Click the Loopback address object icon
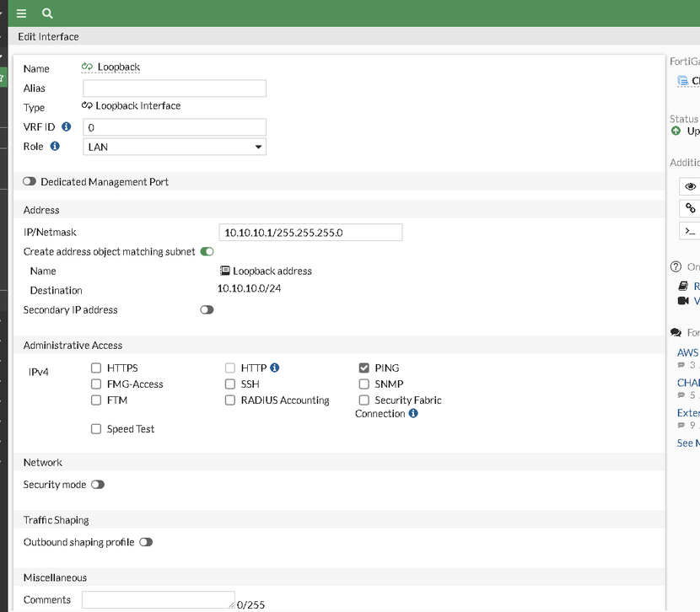The height and width of the screenshot is (612, 700). 225,271
